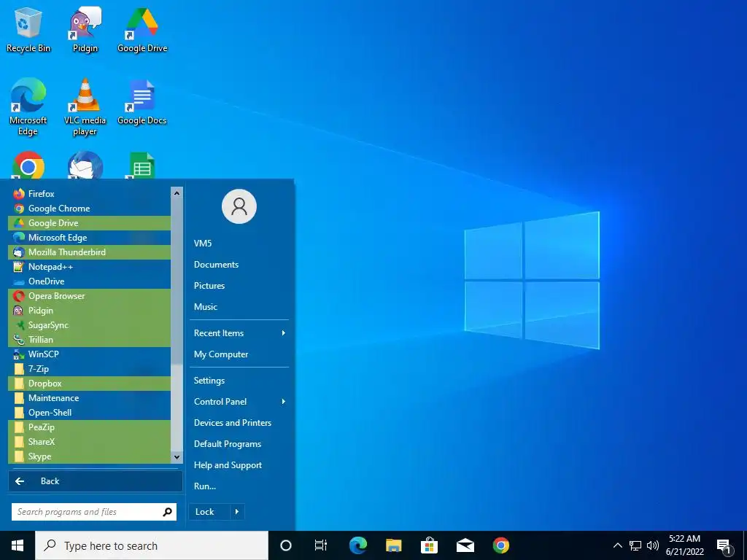
Task: Launch Firefox from the start menu list
Action: pos(89,194)
